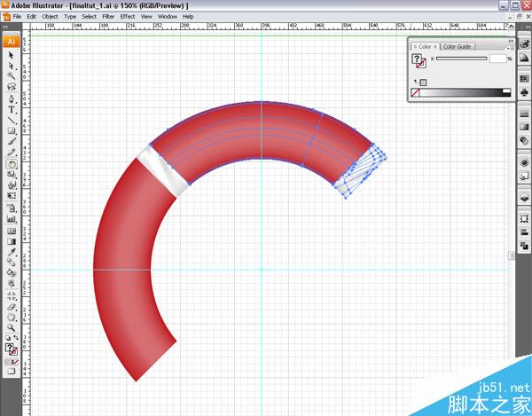
Task: Open the Stroke panel dock icon
Action: (524, 114)
